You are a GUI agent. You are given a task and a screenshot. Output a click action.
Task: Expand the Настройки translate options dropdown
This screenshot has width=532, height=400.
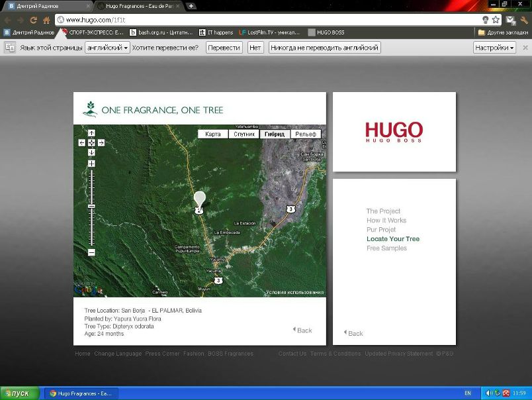click(x=494, y=48)
